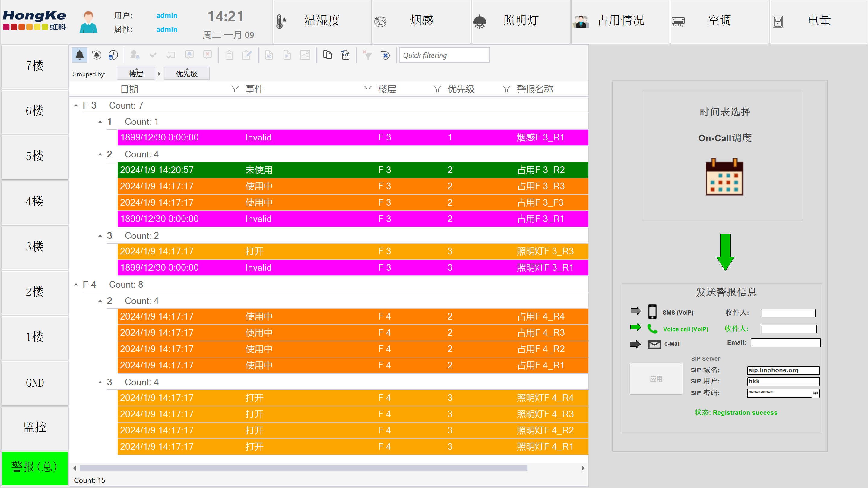The image size is (868, 488).
Task: Click the acknowledge-by-user bell icon
Action: (135, 55)
